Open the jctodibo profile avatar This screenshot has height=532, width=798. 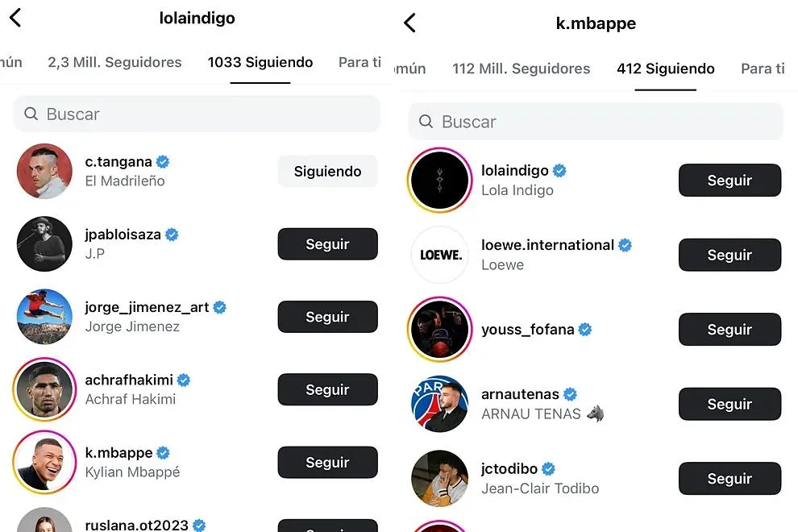(439, 478)
